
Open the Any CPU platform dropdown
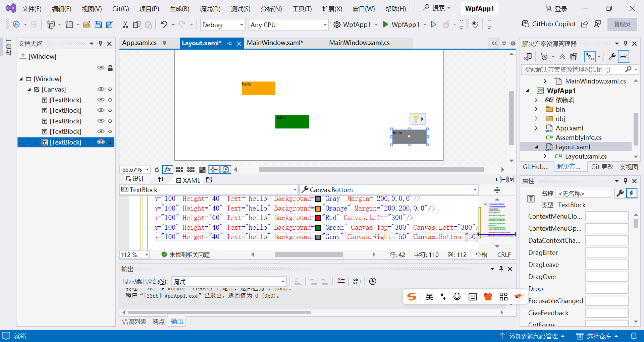click(288, 25)
